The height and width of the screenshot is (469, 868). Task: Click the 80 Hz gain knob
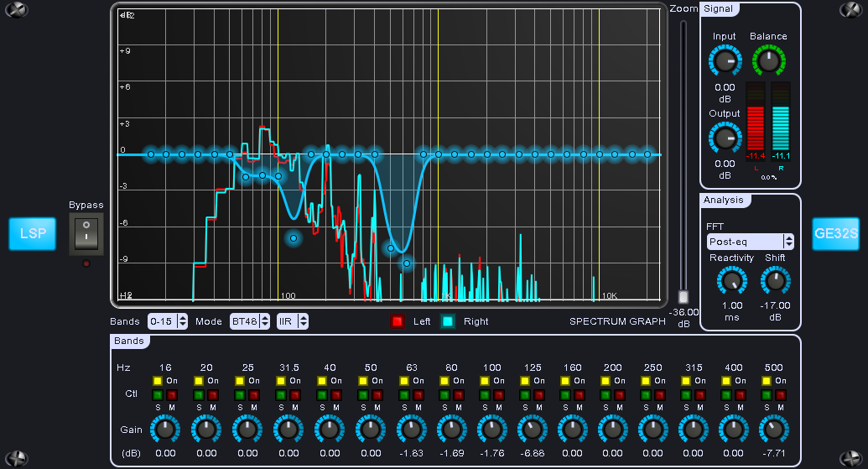(452, 429)
